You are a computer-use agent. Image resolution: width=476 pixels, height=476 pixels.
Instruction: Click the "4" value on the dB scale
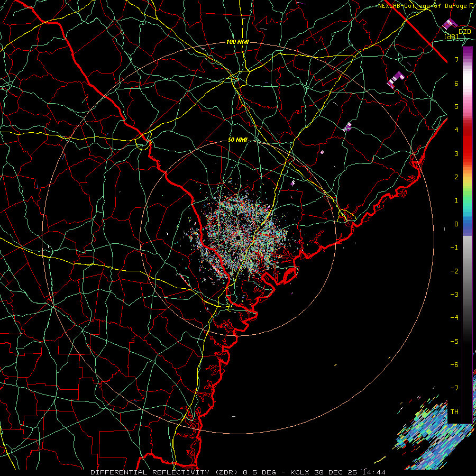[x=456, y=130]
